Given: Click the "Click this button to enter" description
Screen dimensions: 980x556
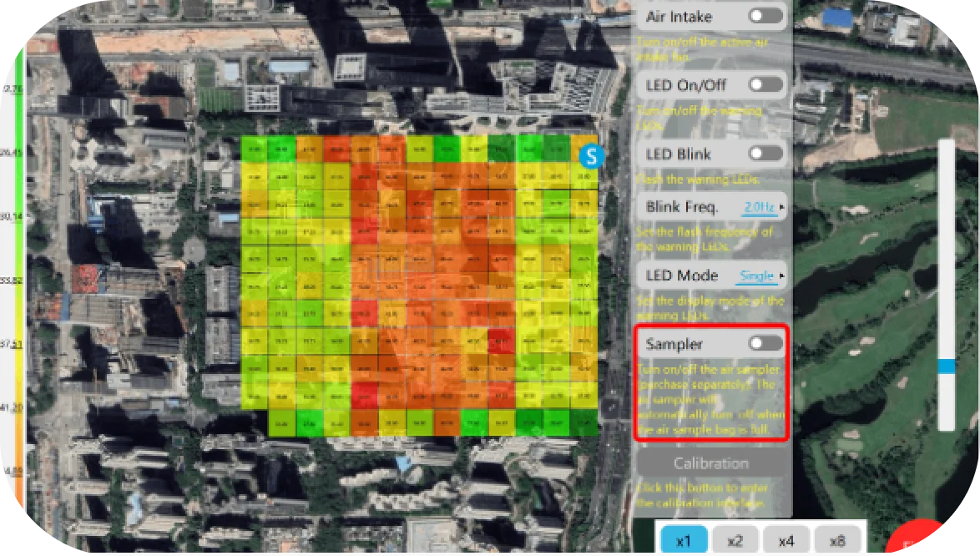Looking at the screenshot, I should pos(703,495).
